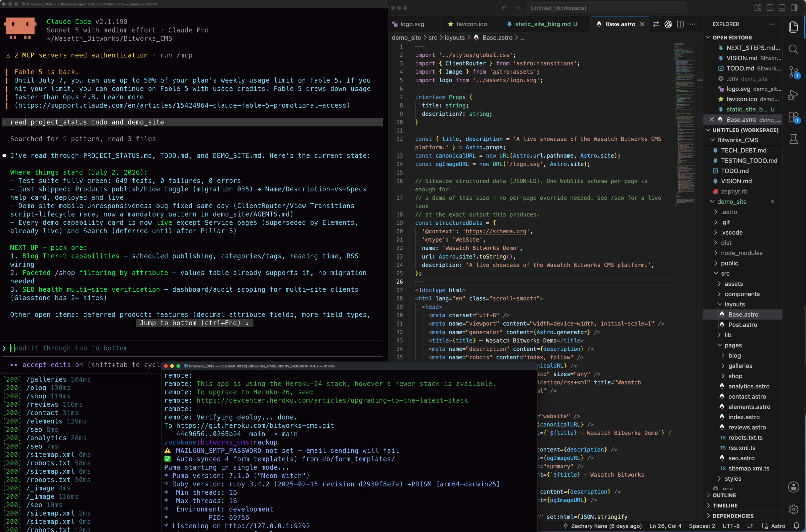The height and width of the screenshot is (532, 806).
Task: Click layouts in the breadcrumb
Action: [455, 38]
